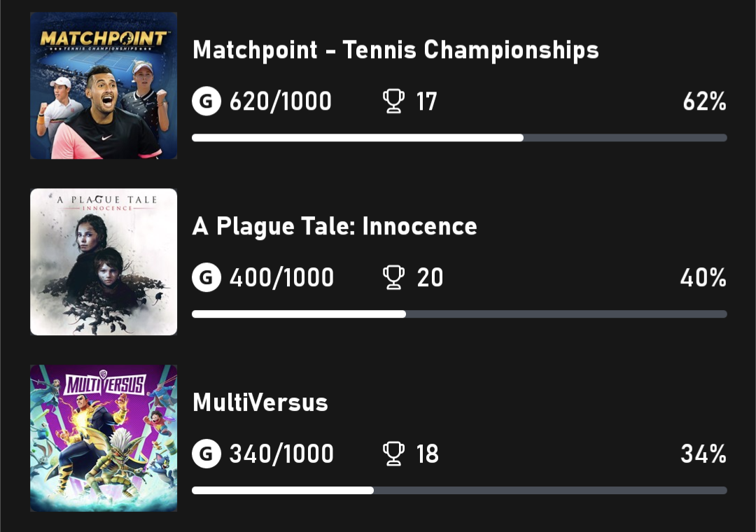Click the Plague Tale 40% progress bar
756x532 pixels.
point(459,314)
